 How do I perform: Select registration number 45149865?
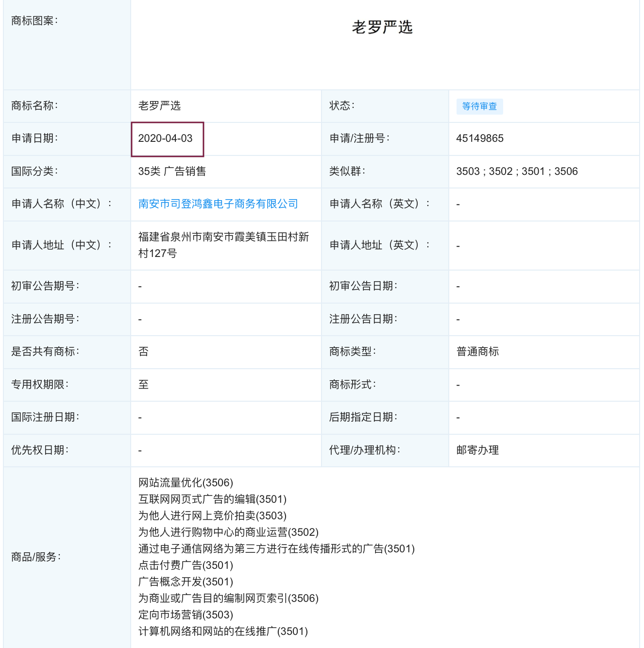[480, 138]
